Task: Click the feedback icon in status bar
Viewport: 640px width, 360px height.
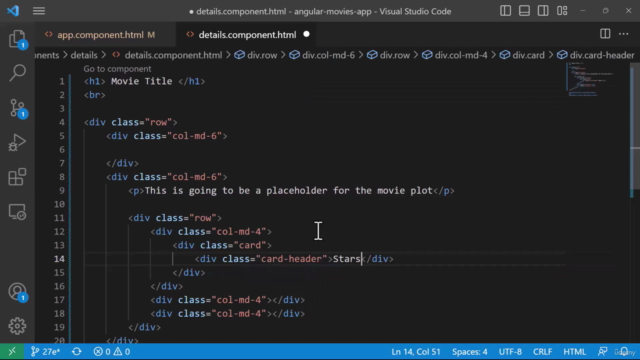Action: pyautogui.click(x=602, y=351)
